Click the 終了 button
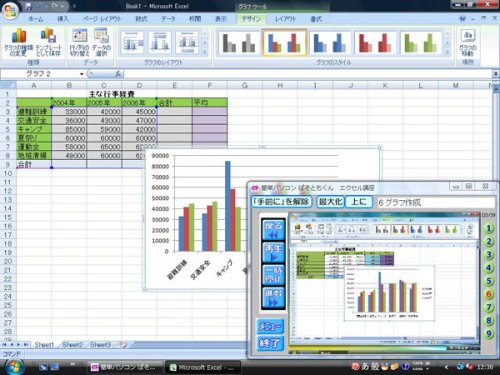The width and height of the screenshot is (500, 375). click(270, 343)
